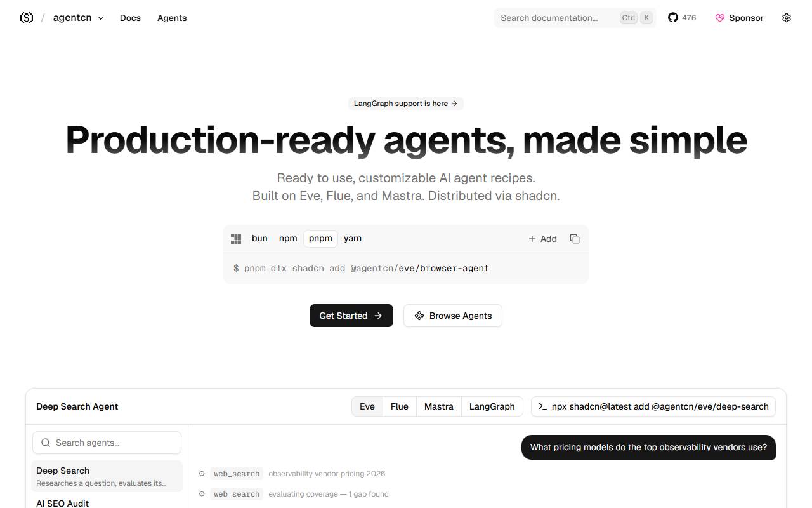The height and width of the screenshot is (508, 812).
Task: Select the pnpm package manager tab
Action: (x=320, y=238)
